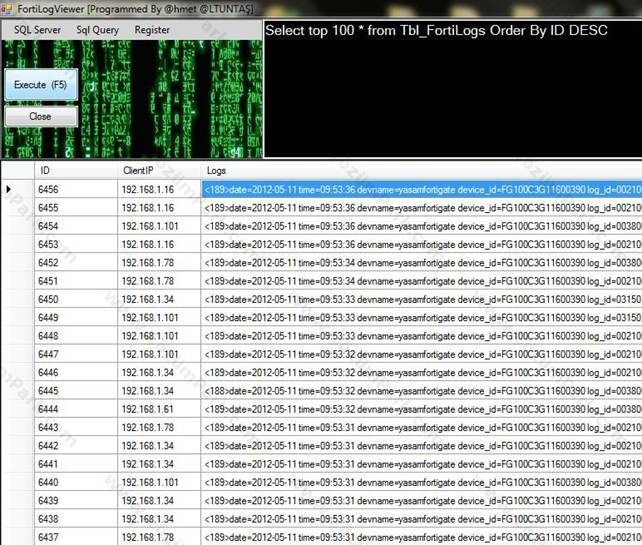642x545 pixels.
Task: Click the Execute (F5) button
Action: (x=41, y=84)
